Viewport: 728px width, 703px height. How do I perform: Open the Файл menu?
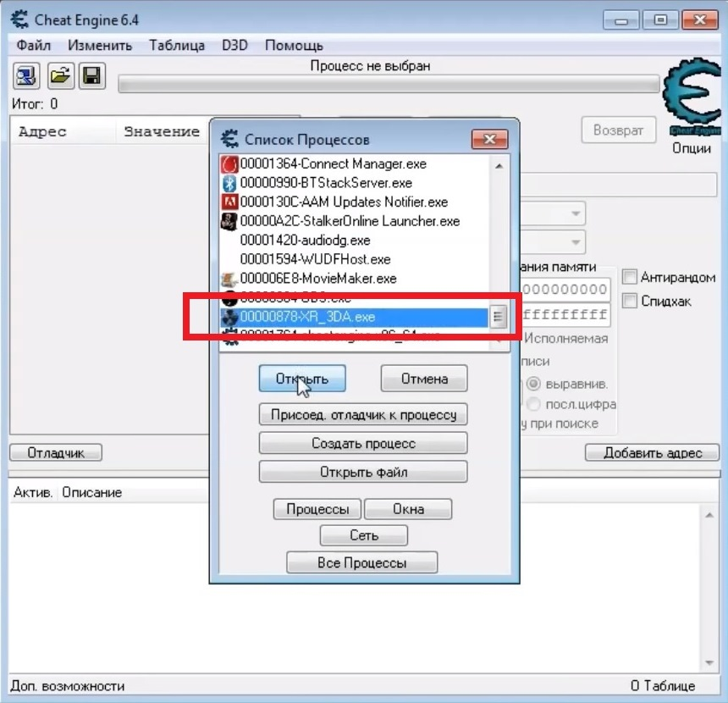34,46
